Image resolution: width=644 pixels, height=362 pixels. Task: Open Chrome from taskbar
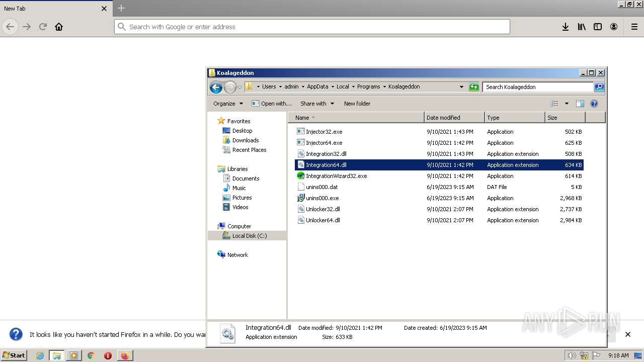coord(91,355)
